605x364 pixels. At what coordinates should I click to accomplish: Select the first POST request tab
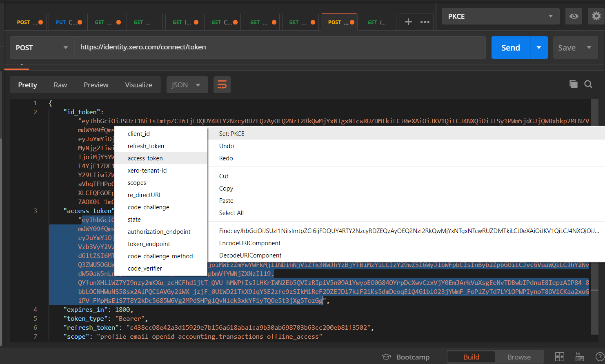click(29, 22)
